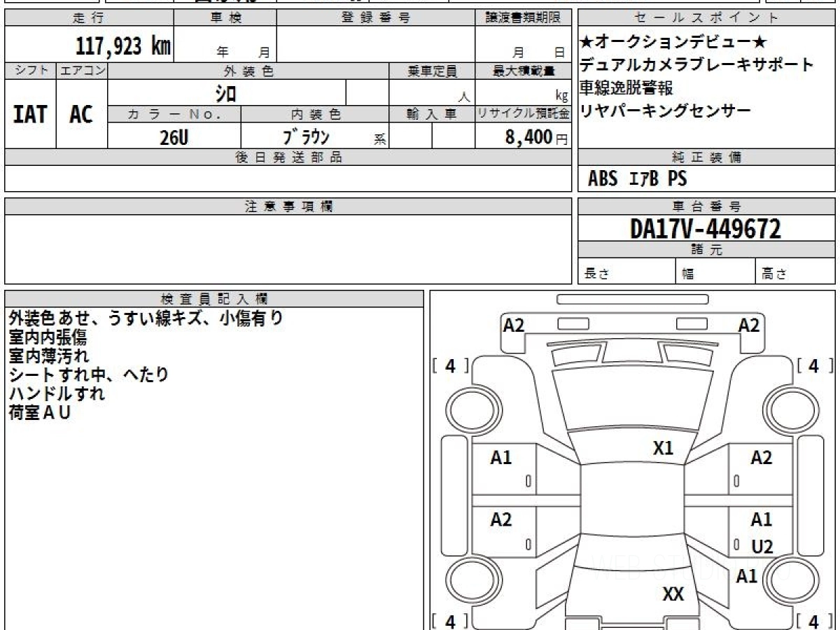Image resolution: width=840 pixels, height=630 pixels.
Task: Click the セールスポイント section header
Action: 707,18
